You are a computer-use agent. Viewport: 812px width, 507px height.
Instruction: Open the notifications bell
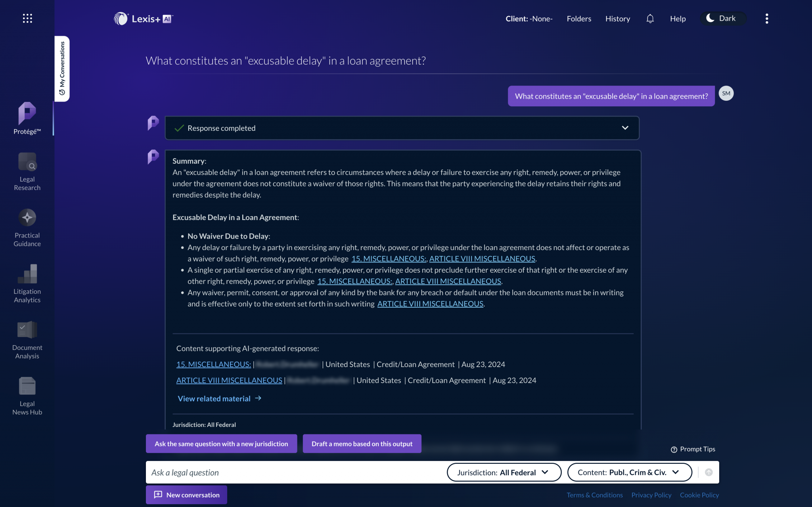click(650, 18)
